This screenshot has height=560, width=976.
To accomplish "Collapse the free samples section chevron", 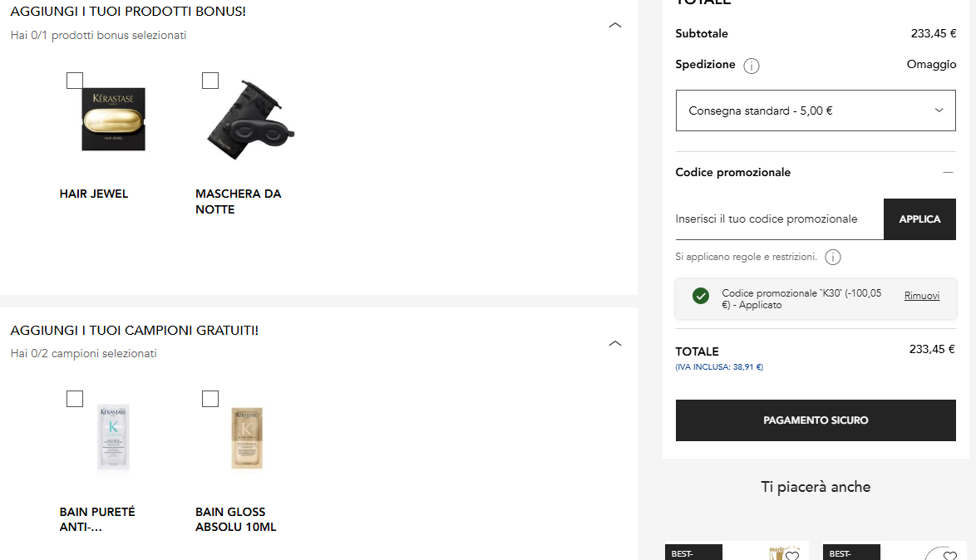I will (x=615, y=343).
